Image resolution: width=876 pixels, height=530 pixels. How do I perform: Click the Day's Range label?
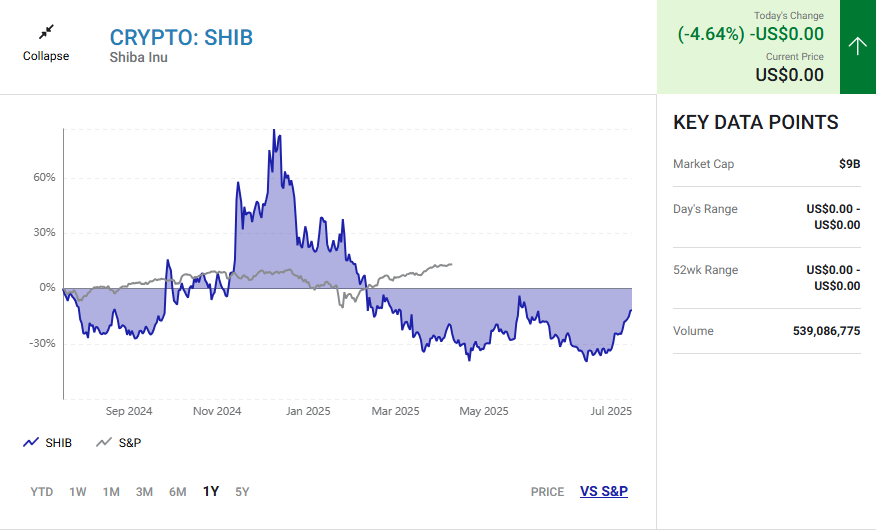705,209
